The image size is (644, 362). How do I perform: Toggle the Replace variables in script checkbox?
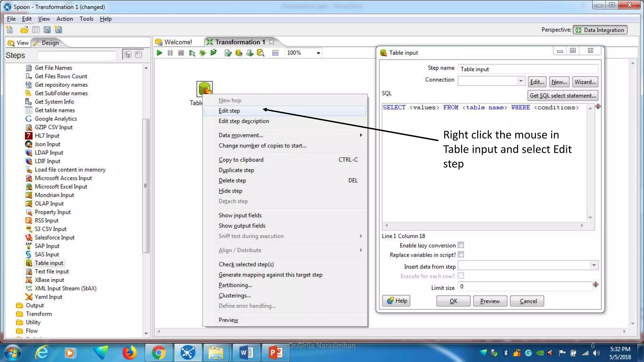pos(461,255)
